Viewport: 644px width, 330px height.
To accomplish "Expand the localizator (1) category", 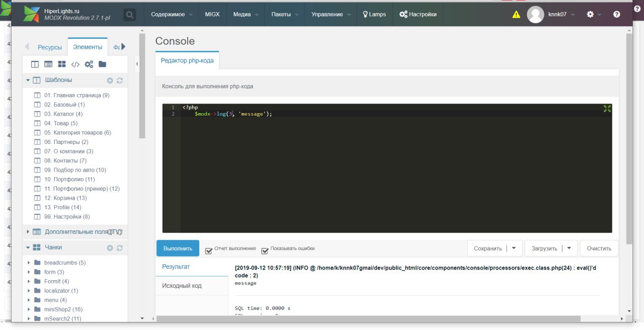I will pyautogui.click(x=29, y=291).
